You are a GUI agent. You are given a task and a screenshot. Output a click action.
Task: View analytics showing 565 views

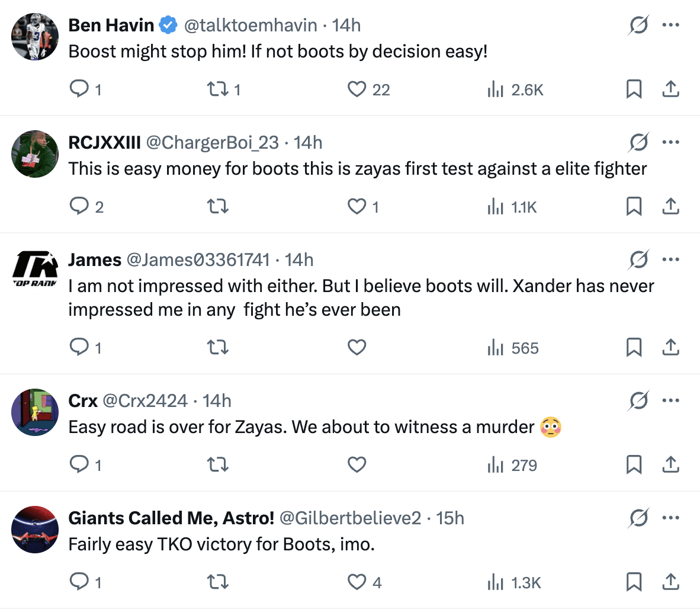tap(513, 348)
